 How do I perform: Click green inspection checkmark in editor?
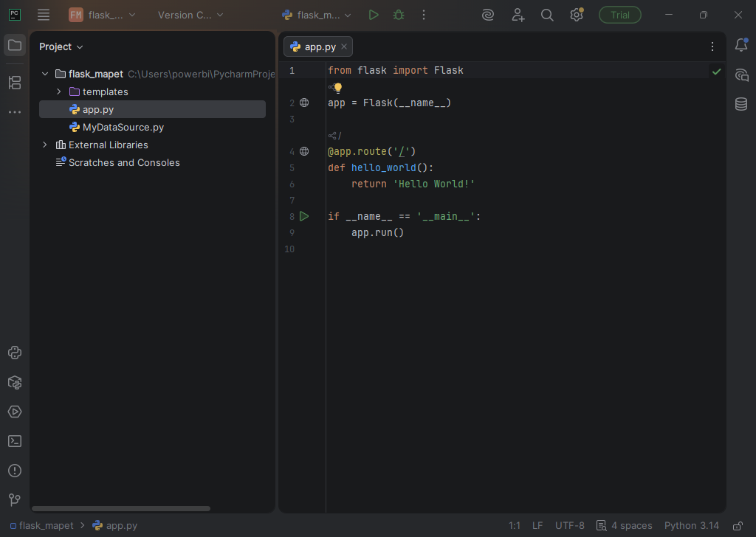click(716, 72)
